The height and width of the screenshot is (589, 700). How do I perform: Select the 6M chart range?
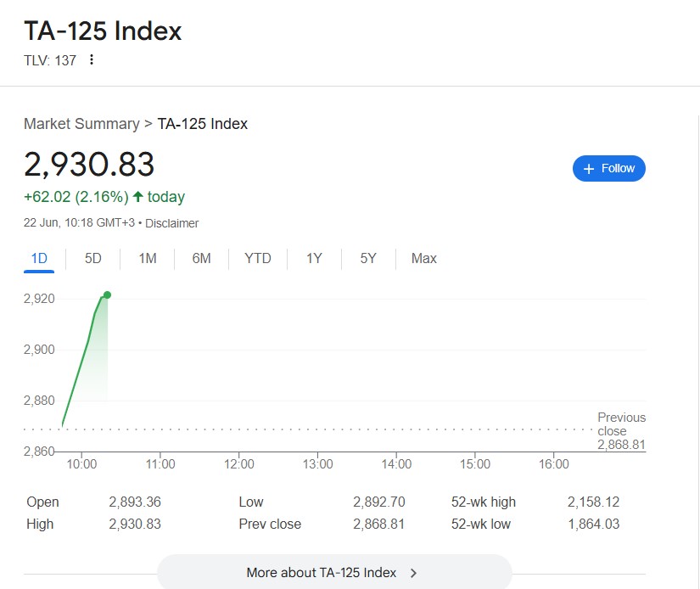(201, 259)
